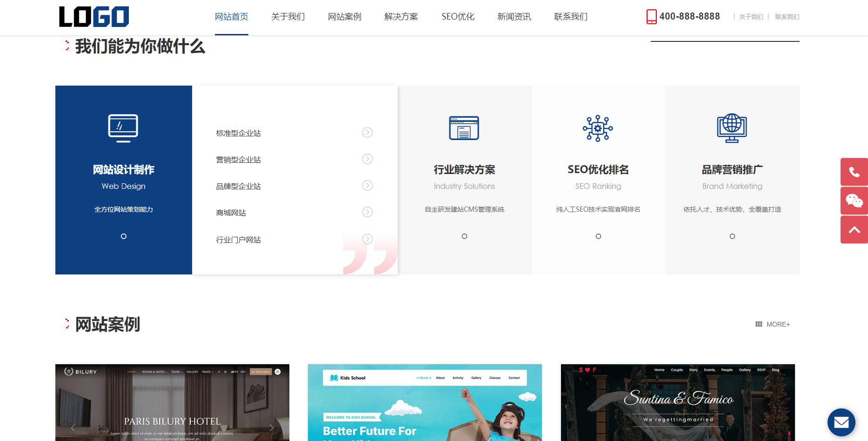Image resolution: width=868 pixels, height=441 pixels.
Task: Select the dot indicator on 网站设计制作 card
Action: pos(123,236)
